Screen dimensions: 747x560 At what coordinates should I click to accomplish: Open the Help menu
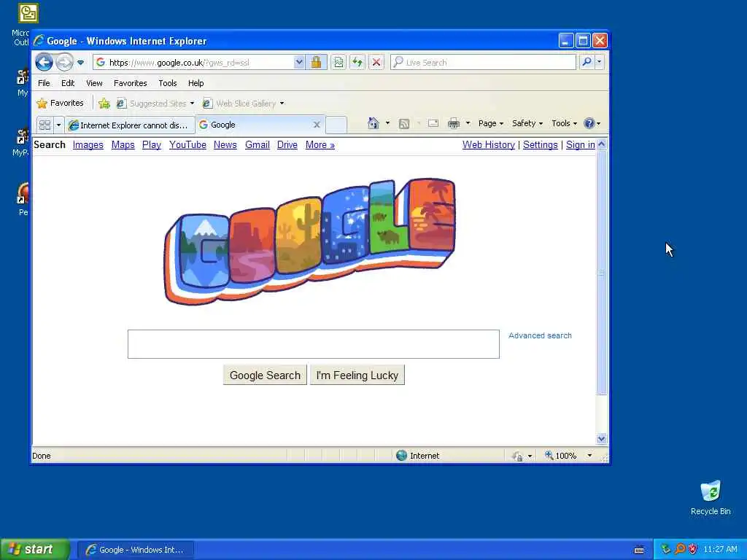196,83
